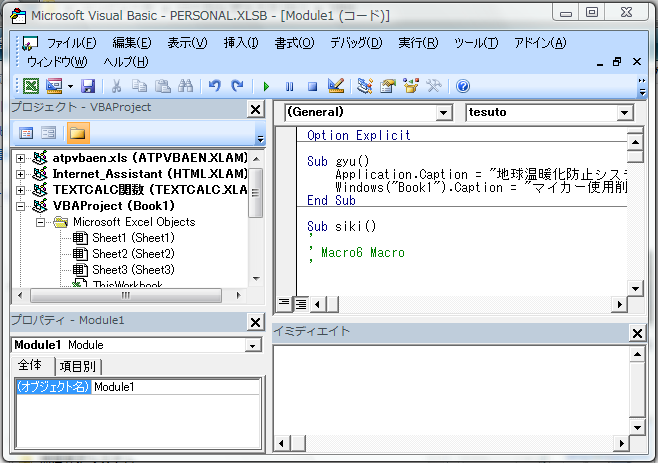Open the tesuto procedure dropdown
The image size is (658, 463).
click(624, 112)
